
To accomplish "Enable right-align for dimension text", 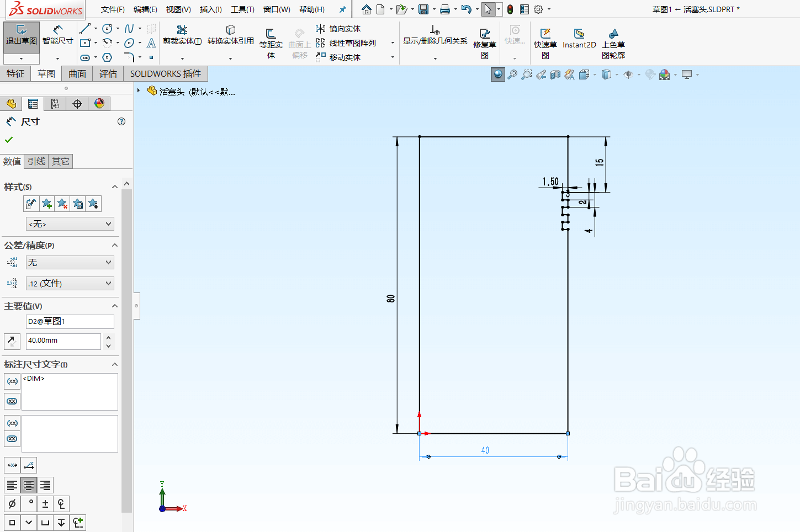I will click(45, 485).
